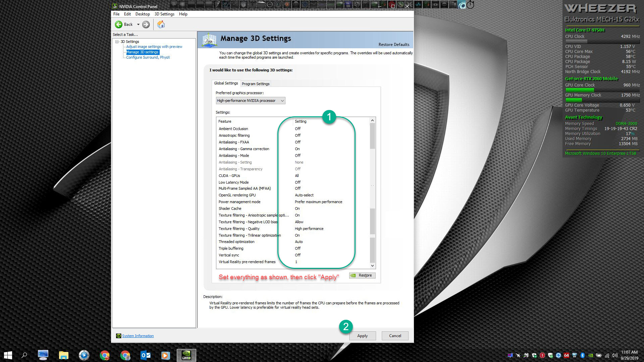Open the 3D Settings menu
Image resolution: width=644 pixels, height=362 pixels.
(164, 14)
